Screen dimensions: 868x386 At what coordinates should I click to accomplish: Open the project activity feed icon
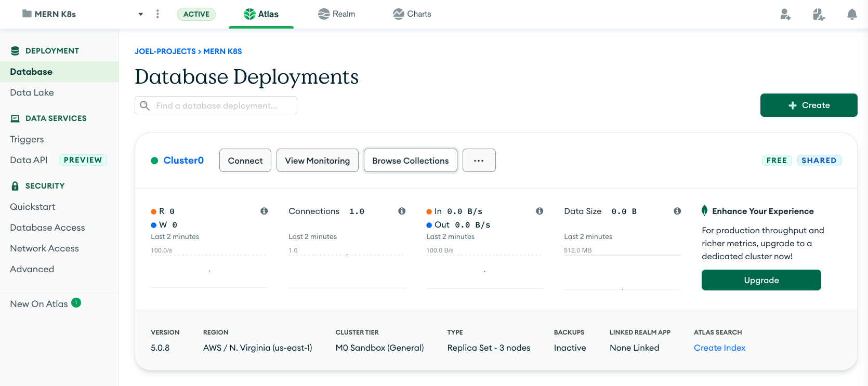(x=819, y=14)
